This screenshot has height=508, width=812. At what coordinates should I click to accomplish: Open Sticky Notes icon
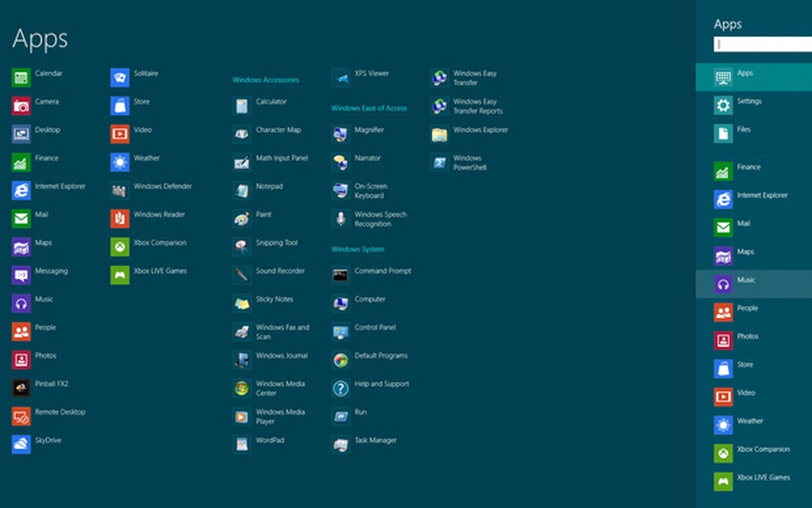point(242,303)
